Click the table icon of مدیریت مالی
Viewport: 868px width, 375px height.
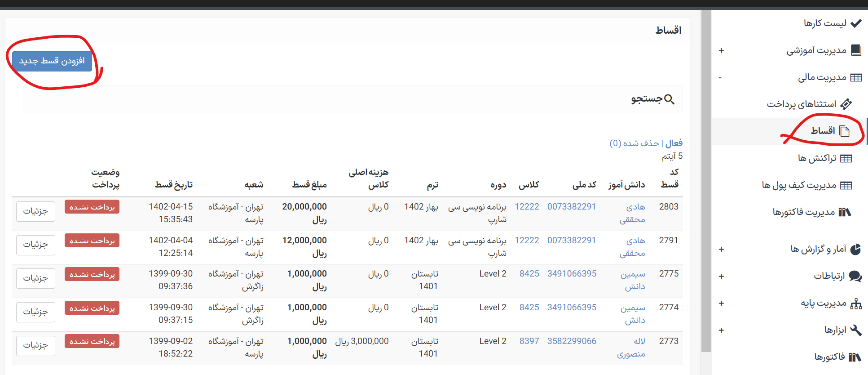pyautogui.click(x=856, y=78)
